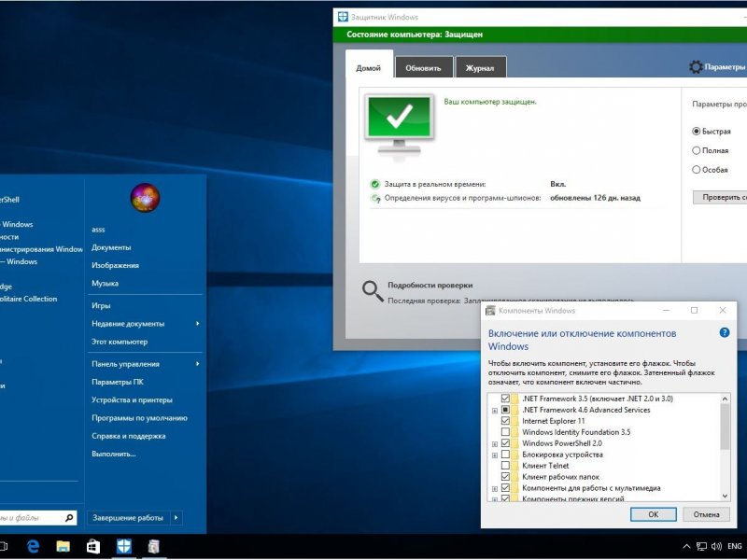Uncheck Клиент рабочих папок checkbox
The width and height of the screenshot is (747, 560).
point(505,477)
